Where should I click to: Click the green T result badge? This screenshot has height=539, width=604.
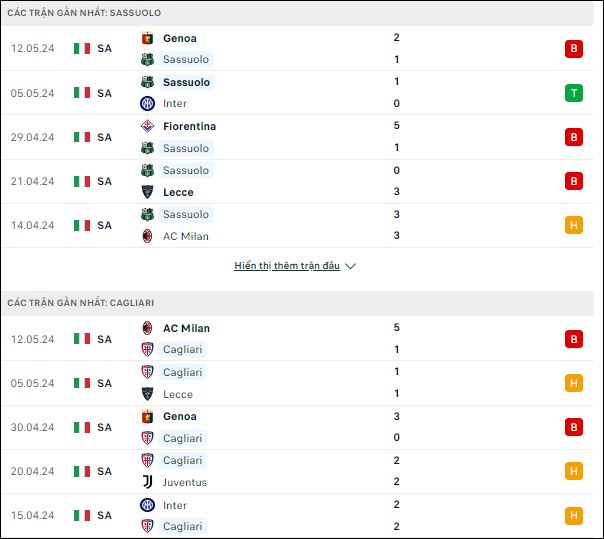pos(574,93)
